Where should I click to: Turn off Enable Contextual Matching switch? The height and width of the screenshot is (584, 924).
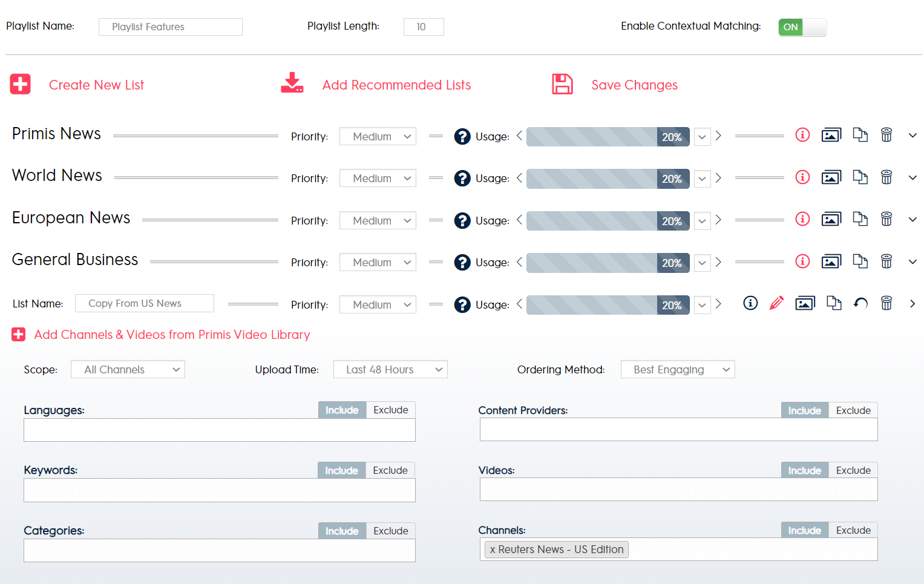(x=802, y=27)
